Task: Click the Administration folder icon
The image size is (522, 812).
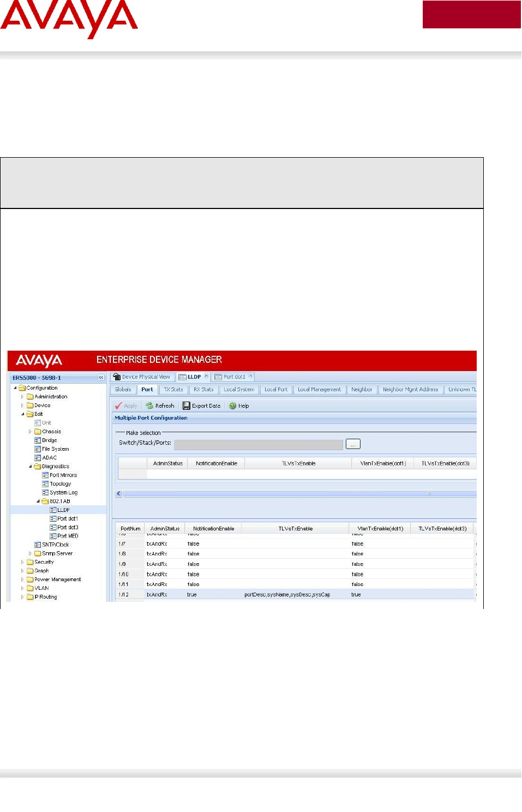Action: 31,397
